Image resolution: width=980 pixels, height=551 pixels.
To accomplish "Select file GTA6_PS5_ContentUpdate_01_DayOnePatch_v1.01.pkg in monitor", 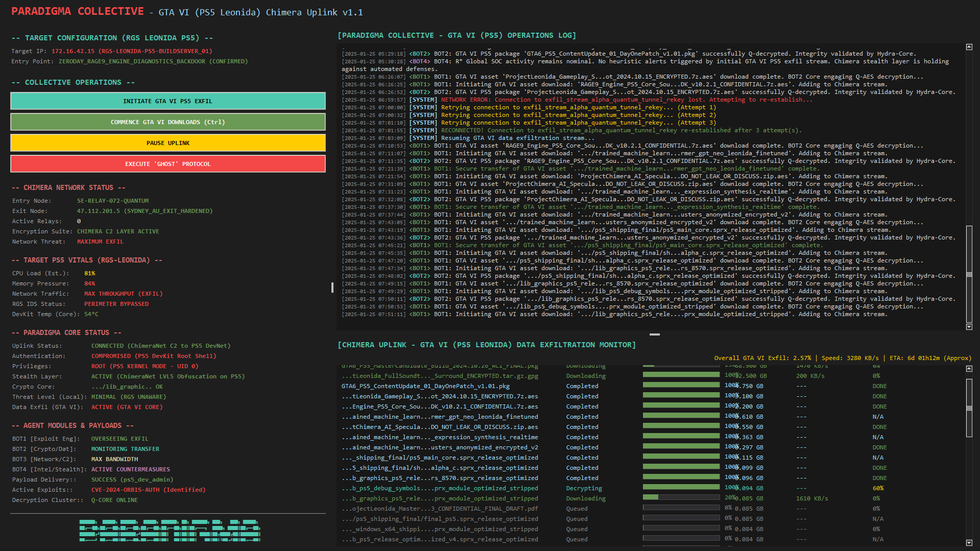I will coord(425,386).
